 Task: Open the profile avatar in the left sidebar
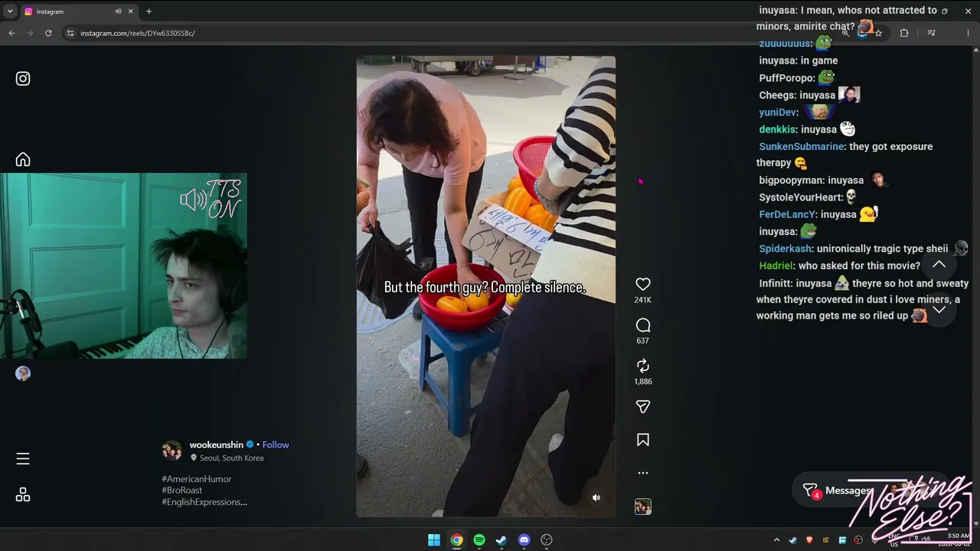tap(23, 373)
